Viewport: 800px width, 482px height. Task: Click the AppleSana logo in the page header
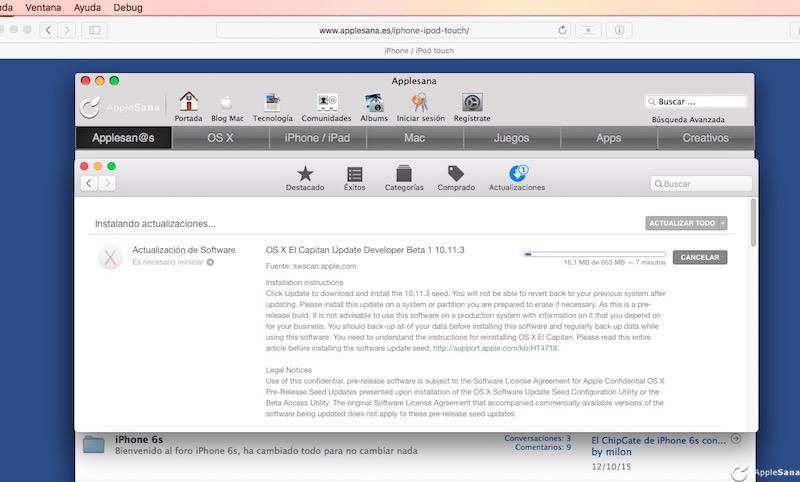[120, 107]
